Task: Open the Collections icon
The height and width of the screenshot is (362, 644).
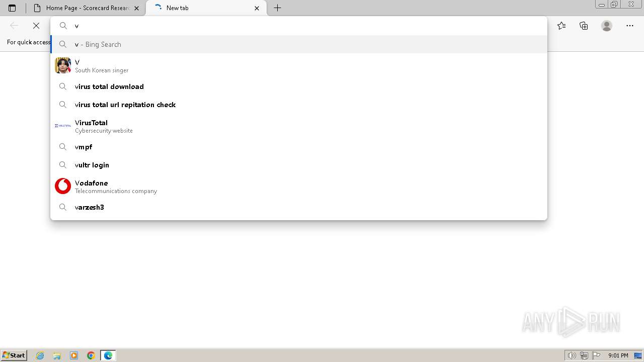Action: click(x=584, y=26)
